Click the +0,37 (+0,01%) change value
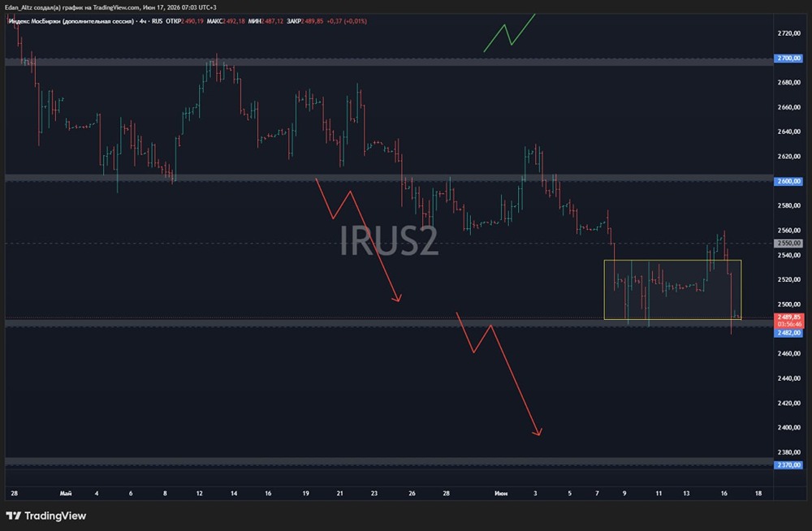The image size is (812, 531). [347, 21]
